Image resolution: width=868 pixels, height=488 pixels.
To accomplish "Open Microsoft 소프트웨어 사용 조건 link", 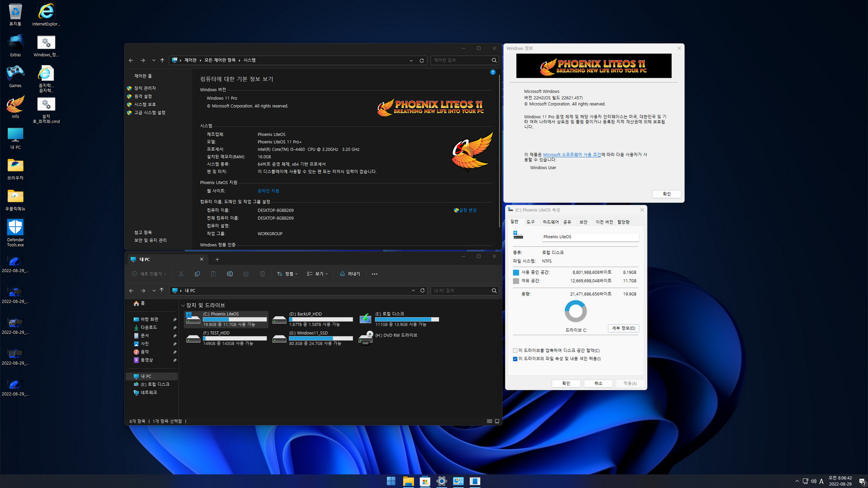I will click(572, 155).
